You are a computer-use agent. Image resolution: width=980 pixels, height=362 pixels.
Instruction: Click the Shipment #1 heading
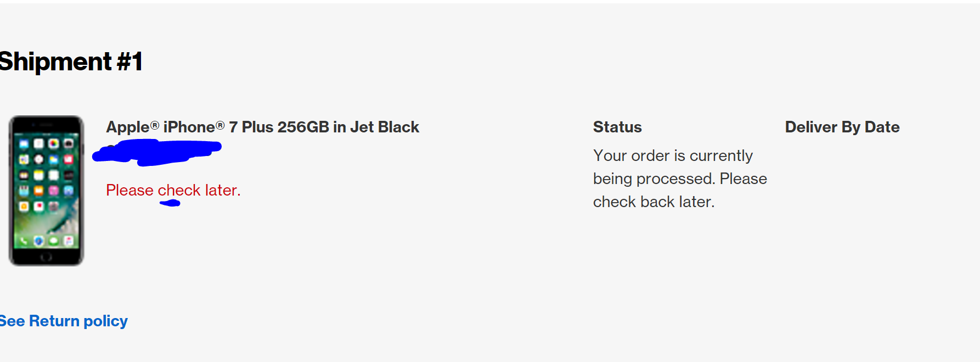click(71, 61)
